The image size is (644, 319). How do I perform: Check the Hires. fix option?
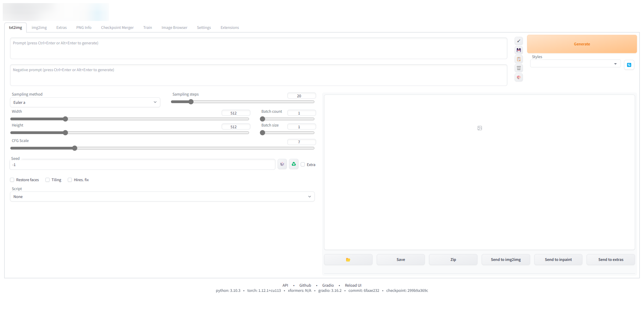tap(70, 180)
